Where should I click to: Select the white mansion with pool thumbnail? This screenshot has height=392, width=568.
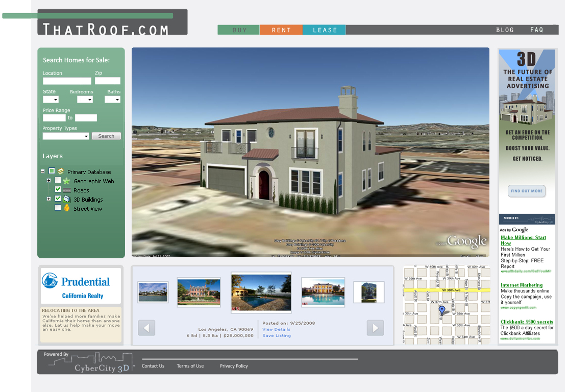click(323, 292)
